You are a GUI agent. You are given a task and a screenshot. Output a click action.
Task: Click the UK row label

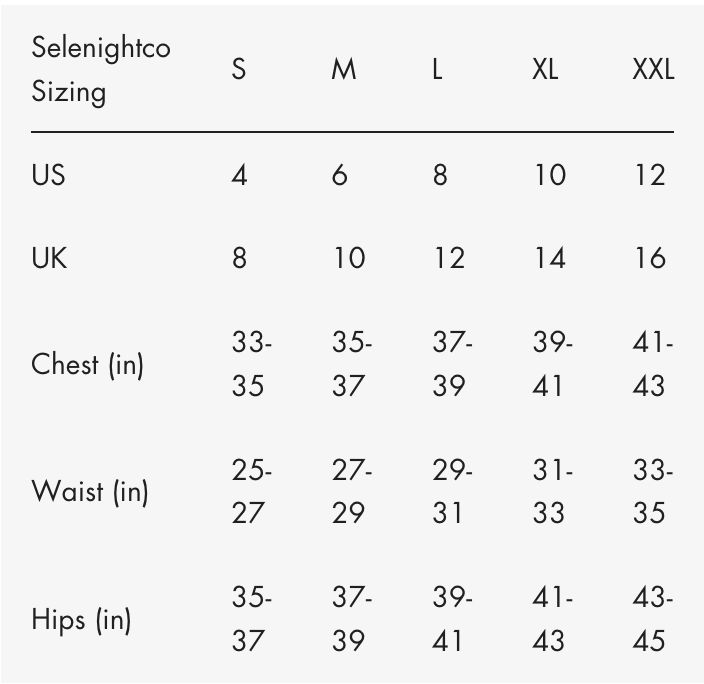pos(48,258)
